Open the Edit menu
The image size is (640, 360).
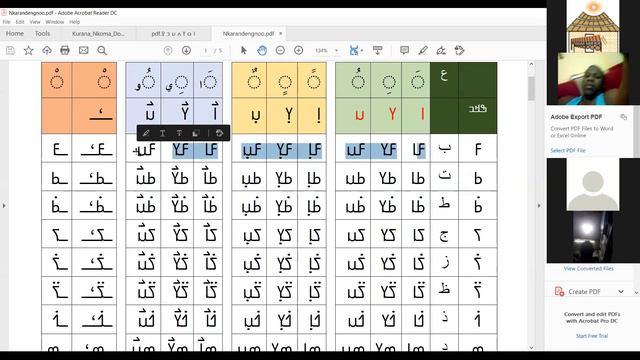20,22
